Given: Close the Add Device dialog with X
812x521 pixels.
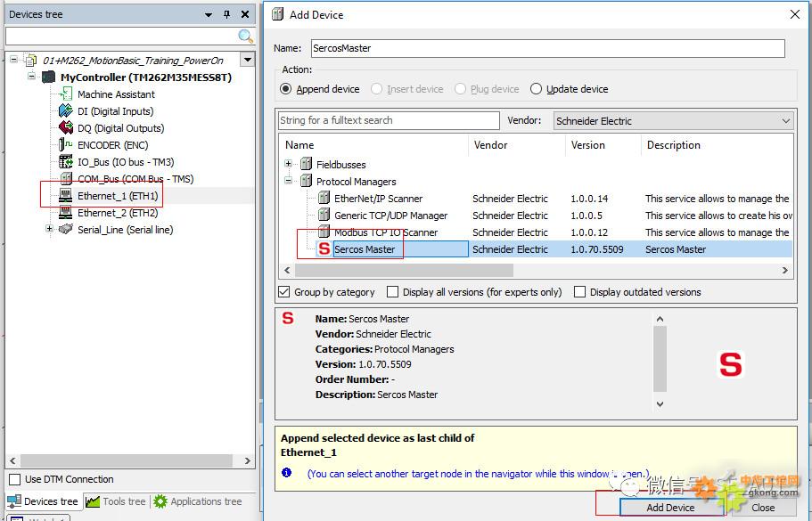Looking at the screenshot, I should pos(795,14).
